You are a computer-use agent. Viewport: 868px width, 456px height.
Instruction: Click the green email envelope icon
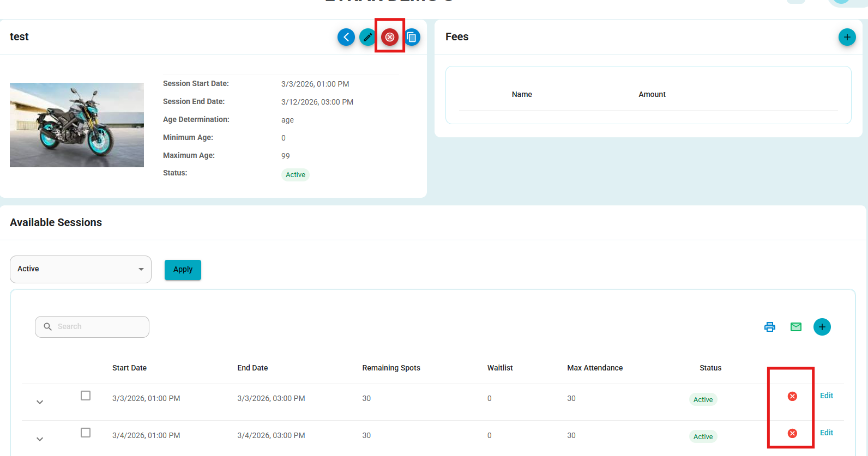[x=796, y=327]
